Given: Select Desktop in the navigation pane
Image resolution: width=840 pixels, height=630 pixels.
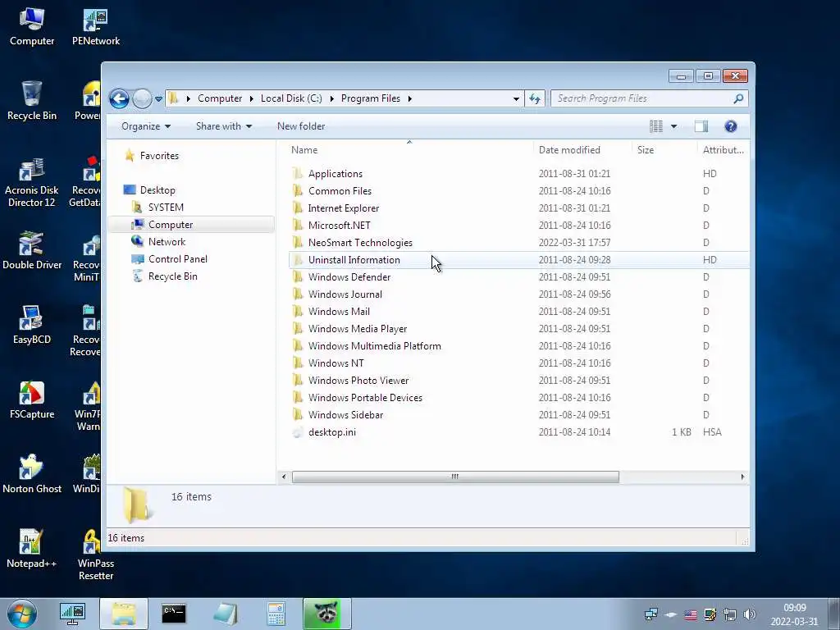Looking at the screenshot, I should pos(149,190).
